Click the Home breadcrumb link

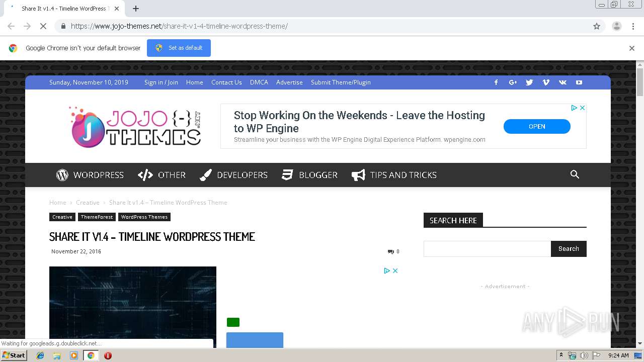pos(58,203)
